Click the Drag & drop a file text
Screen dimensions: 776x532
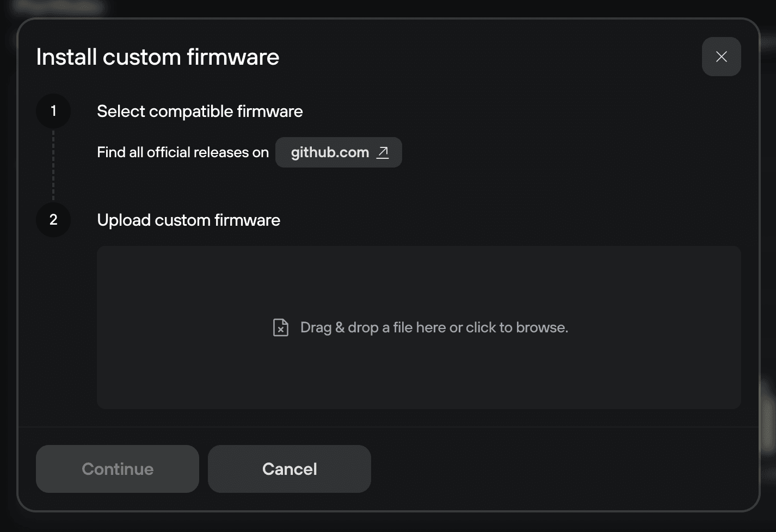pyautogui.click(x=434, y=327)
